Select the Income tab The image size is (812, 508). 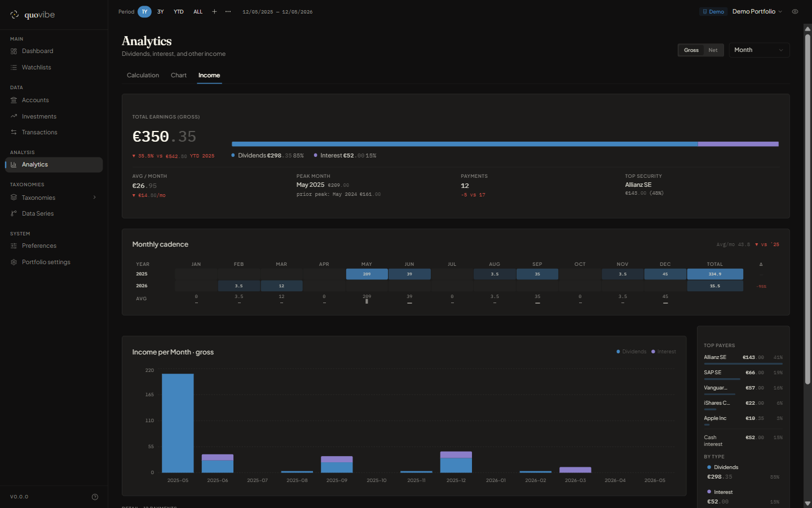209,76
